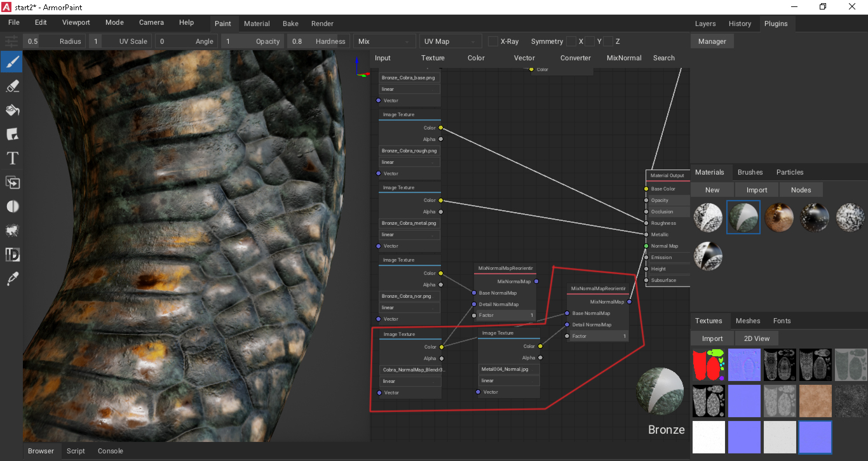Select the Picker tool
868x461 pixels.
[11, 278]
